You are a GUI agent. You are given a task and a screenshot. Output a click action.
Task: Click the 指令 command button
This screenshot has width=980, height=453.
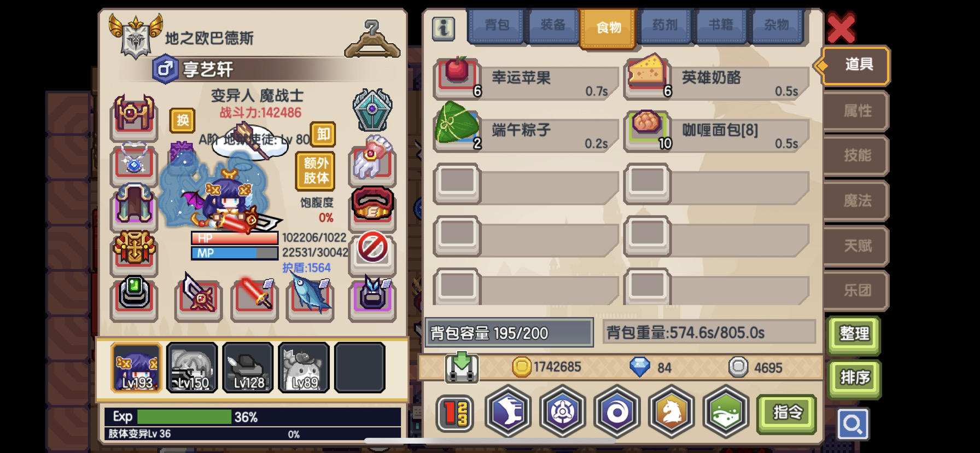[787, 413]
